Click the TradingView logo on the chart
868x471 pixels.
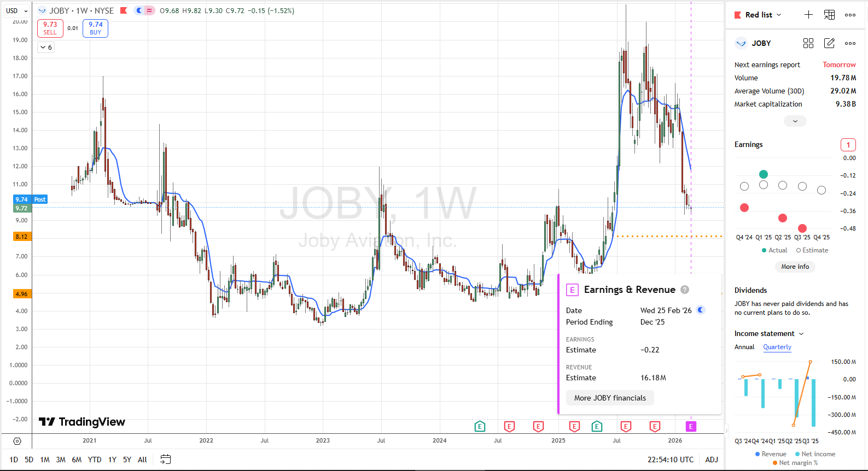82,422
